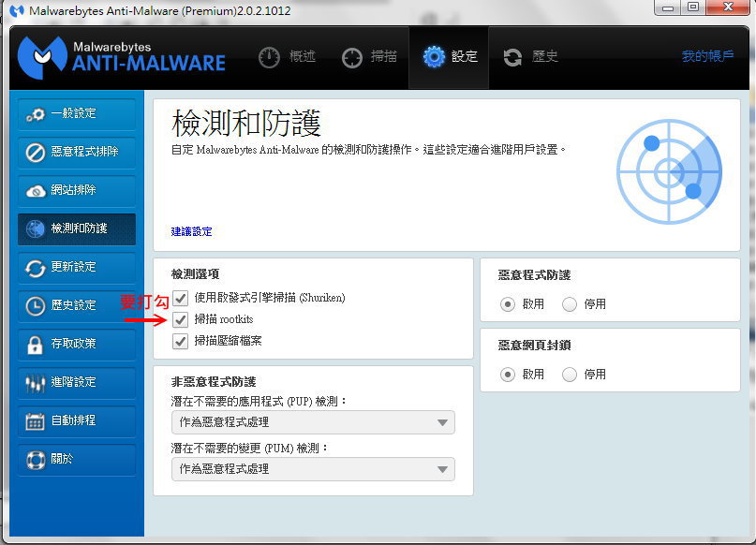Minimize the Malwarebytes window

pyautogui.click(x=668, y=7)
